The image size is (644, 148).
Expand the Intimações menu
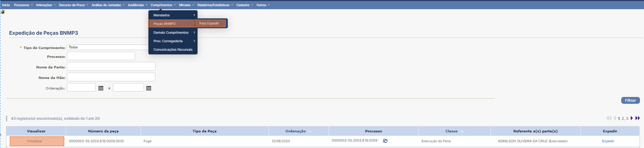coord(46,5)
